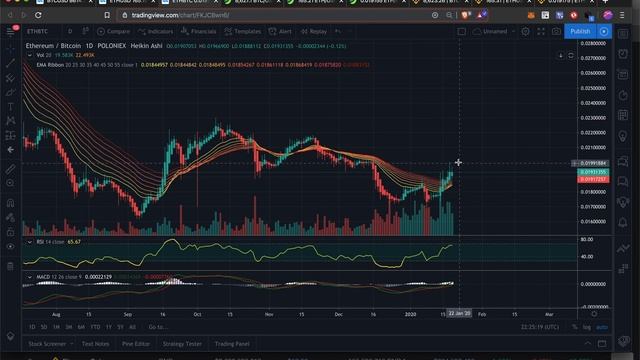Open the Pine Editor tab

pos(136,344)
